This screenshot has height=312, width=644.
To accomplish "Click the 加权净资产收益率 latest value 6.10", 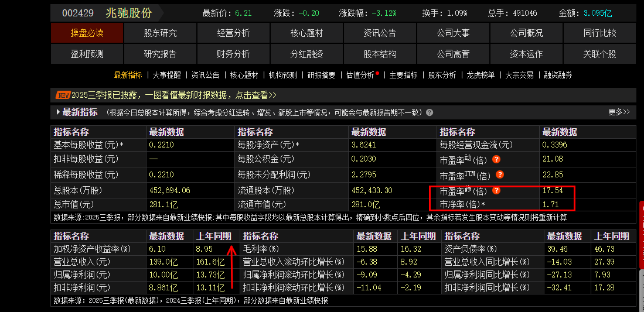I will (157, 249).
